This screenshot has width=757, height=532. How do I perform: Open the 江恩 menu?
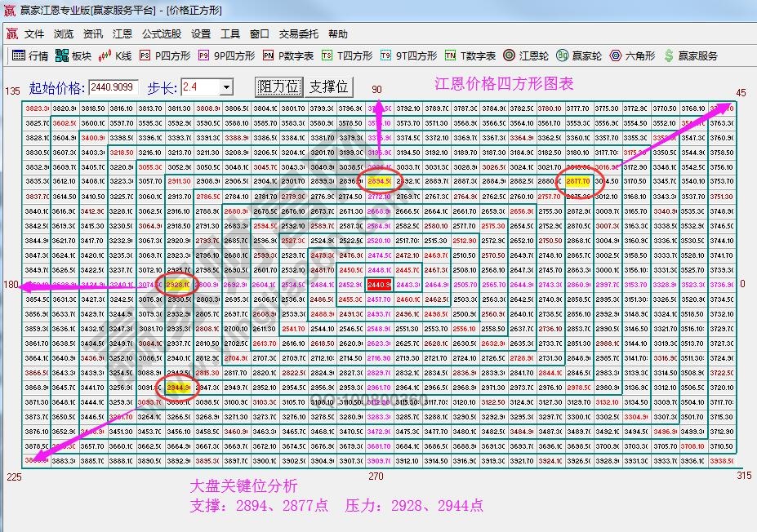tap(122, 34)
